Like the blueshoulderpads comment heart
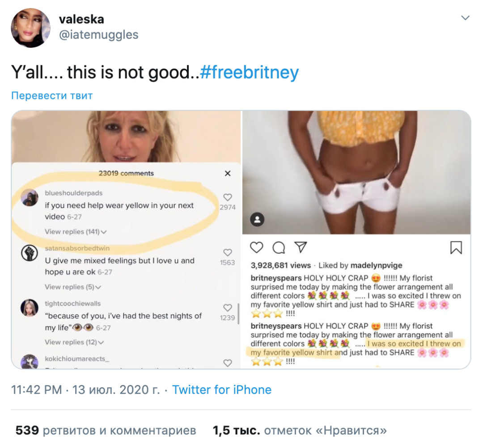Screen dimensions: 483x448 228,197
